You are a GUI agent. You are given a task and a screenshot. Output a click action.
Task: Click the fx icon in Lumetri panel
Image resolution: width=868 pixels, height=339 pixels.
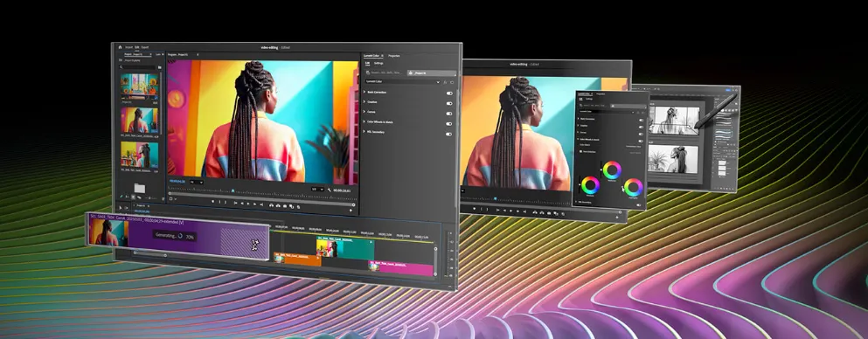[x=445, y=82]
